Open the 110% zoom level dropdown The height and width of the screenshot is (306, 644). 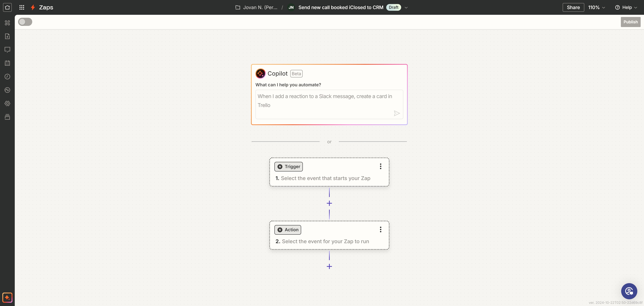[x=596, y=8]
